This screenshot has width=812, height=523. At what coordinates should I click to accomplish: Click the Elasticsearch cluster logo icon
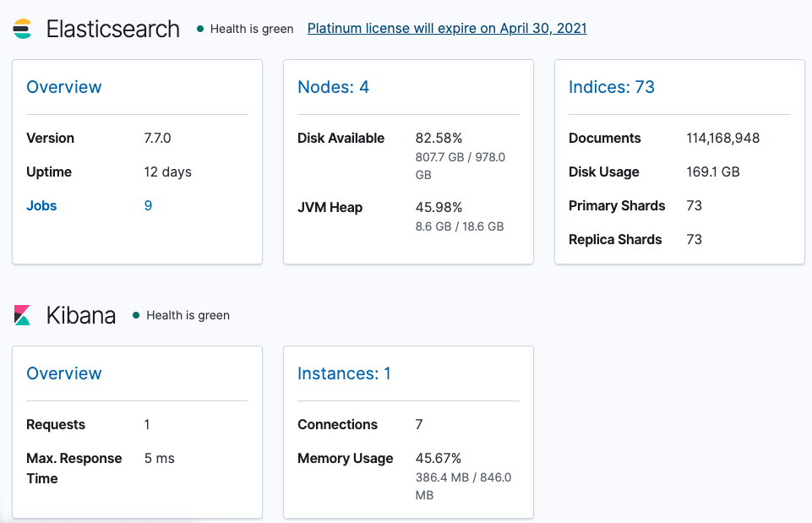pos(23,27)
